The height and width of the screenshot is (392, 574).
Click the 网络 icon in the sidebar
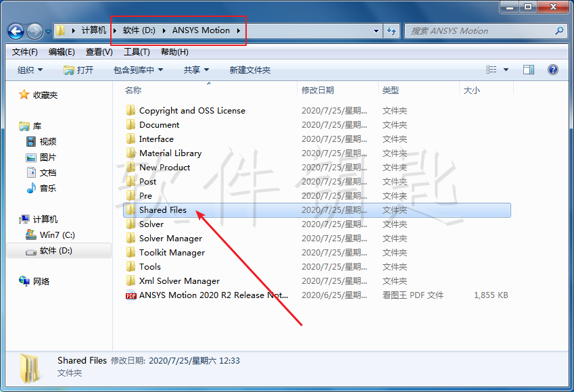coord(23,281)
